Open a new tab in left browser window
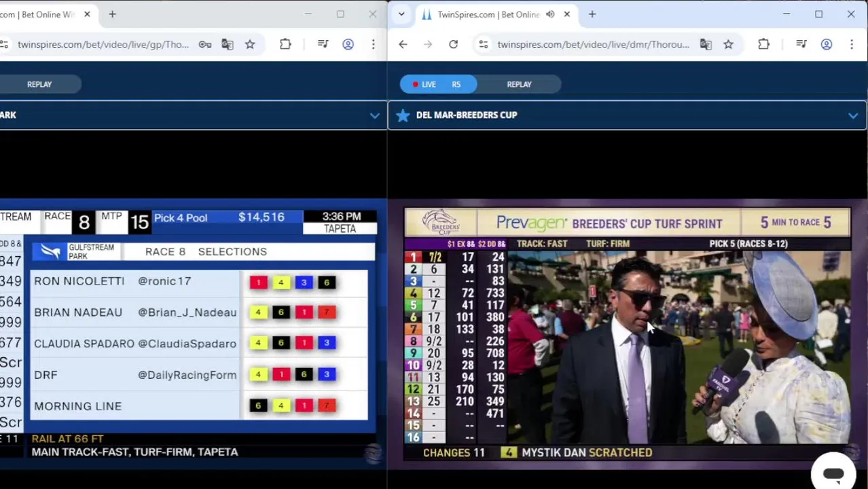 112,14
